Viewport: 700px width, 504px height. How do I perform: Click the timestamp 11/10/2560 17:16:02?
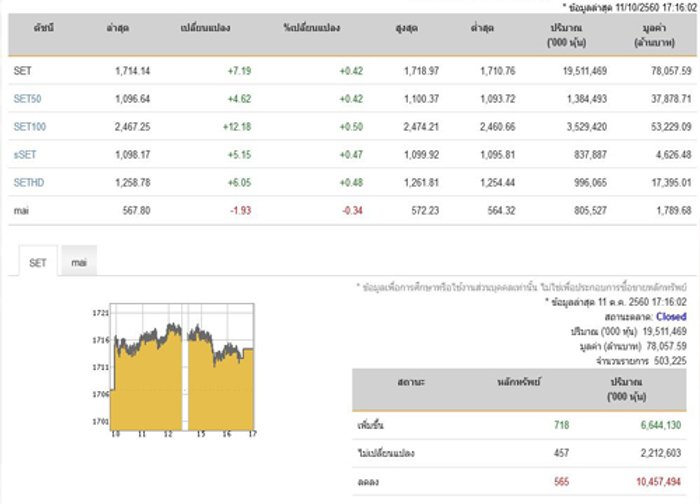pyautogui.click(x=656, y=7)
